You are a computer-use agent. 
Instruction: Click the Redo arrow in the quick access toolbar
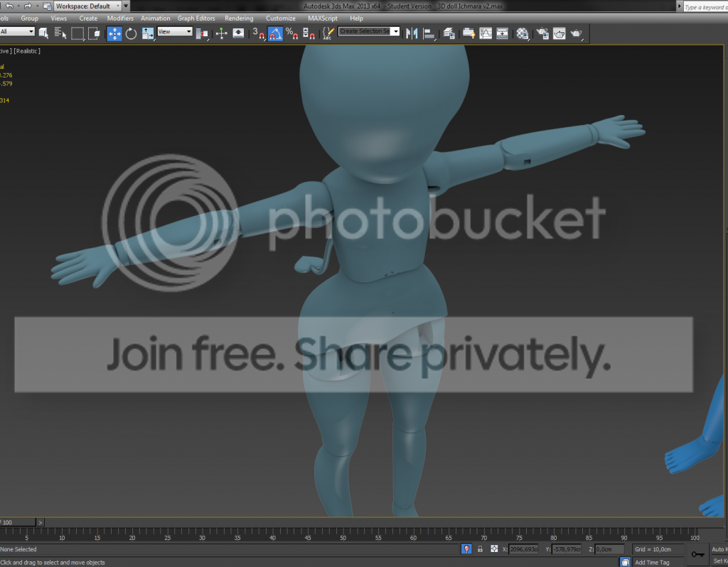[28, 6]
